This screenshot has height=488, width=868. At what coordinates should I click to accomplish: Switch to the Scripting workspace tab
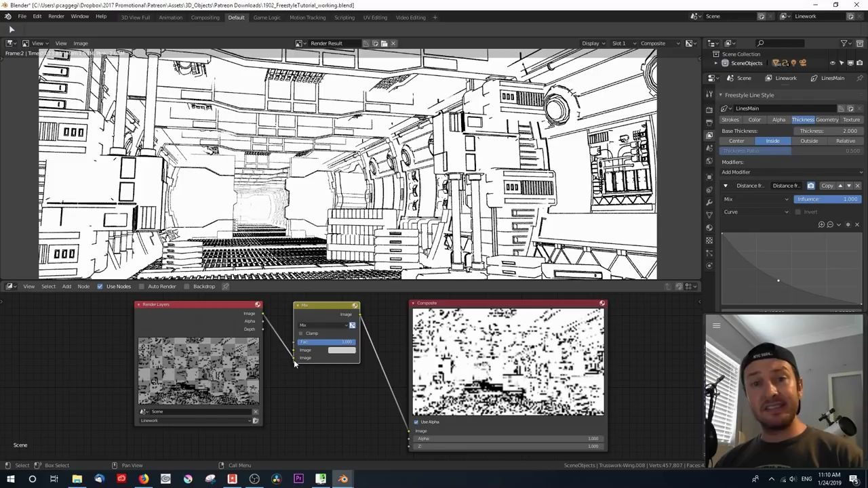tap(344, 18)
